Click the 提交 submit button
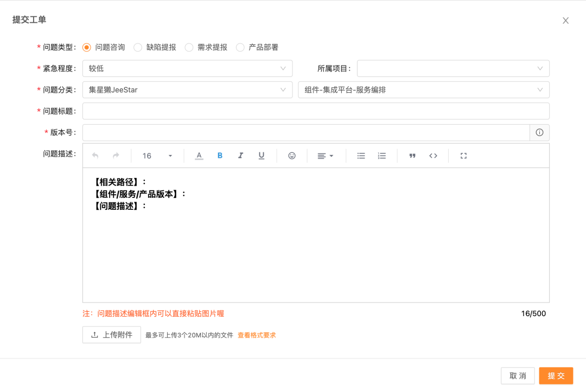 556,376
